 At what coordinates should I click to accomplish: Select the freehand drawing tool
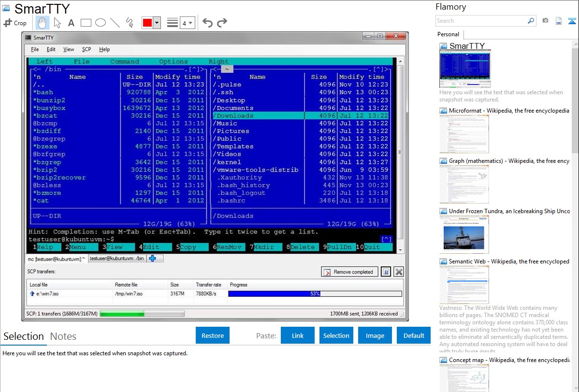(x=130, y=23)
